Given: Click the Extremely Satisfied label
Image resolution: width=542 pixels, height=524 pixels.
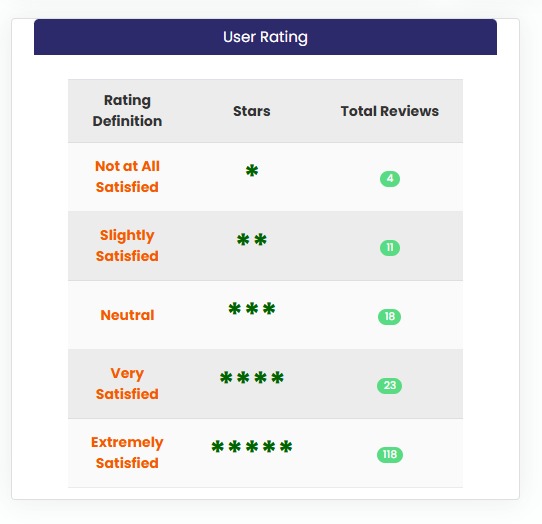Looking at the screenshot, I should (127, 453).
